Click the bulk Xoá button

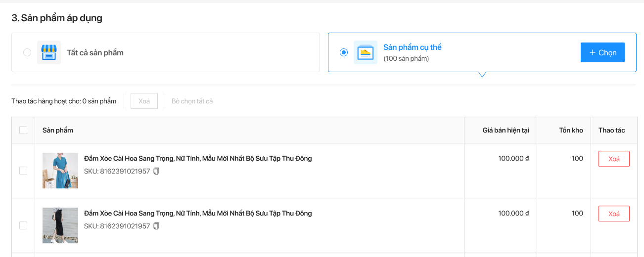click(x=144, y=101)
